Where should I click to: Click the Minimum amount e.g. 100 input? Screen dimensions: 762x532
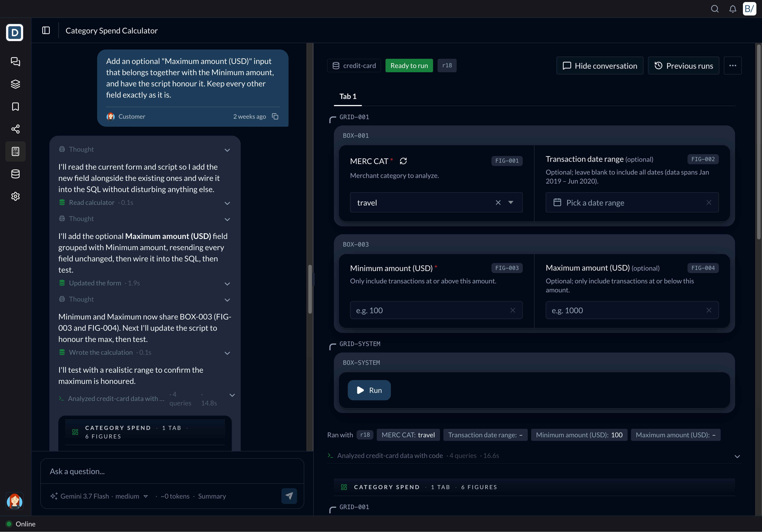(x=436, y=310)
